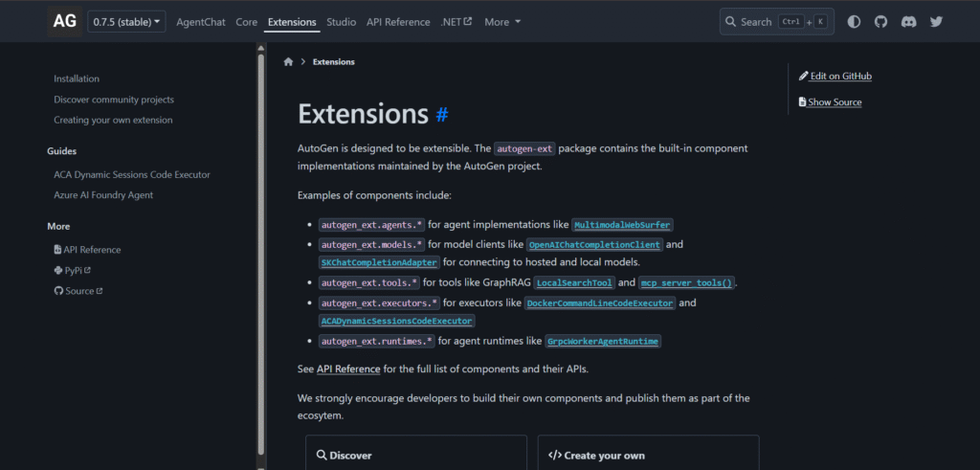Open ACA Dynamic Sessions Code Executor guide
The image size is (980, 470).
[x=132, y=175]
